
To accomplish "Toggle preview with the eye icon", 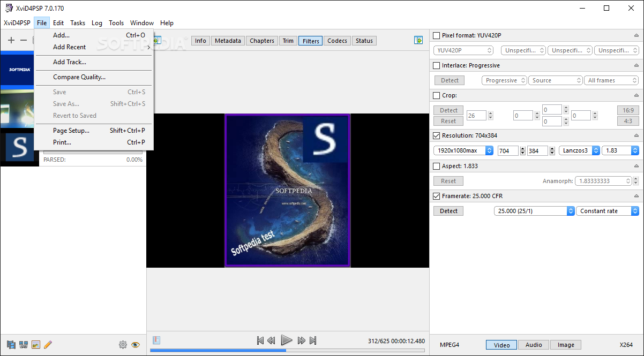I will point(136,344).
